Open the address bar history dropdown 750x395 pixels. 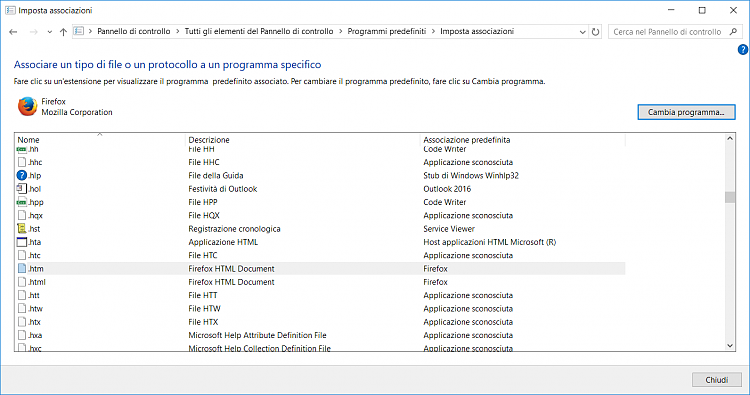pyautogui.click(x=582, y=32)
